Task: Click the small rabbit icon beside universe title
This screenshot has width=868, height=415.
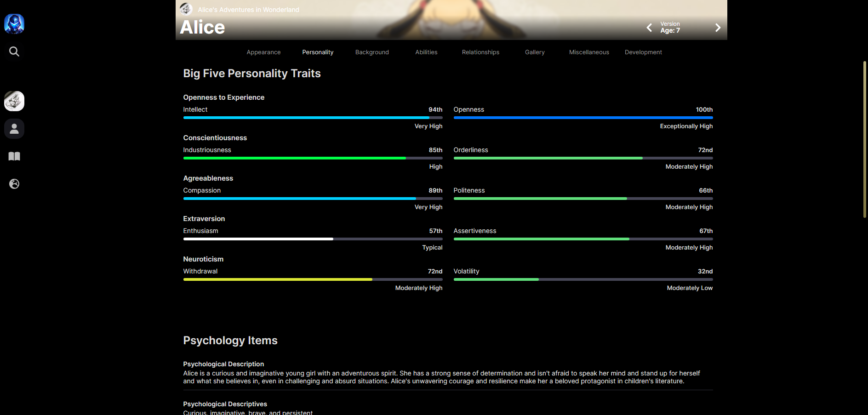Action: click(x=186, y=9)
